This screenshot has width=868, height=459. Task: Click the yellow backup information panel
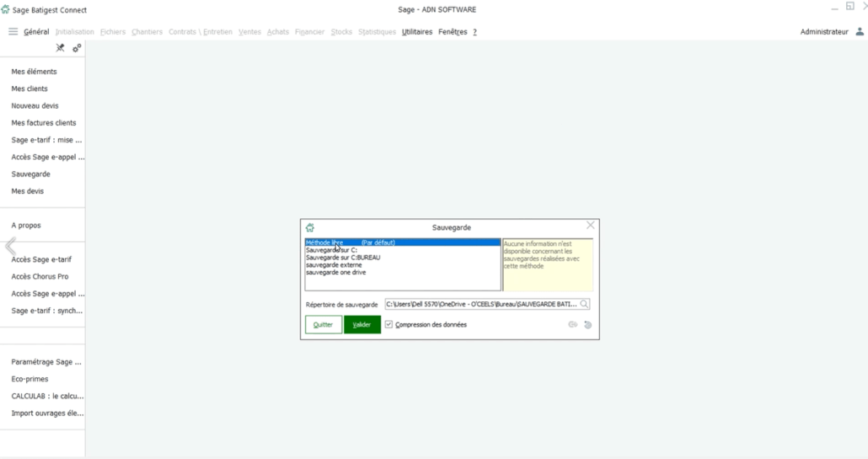(548, 265)
